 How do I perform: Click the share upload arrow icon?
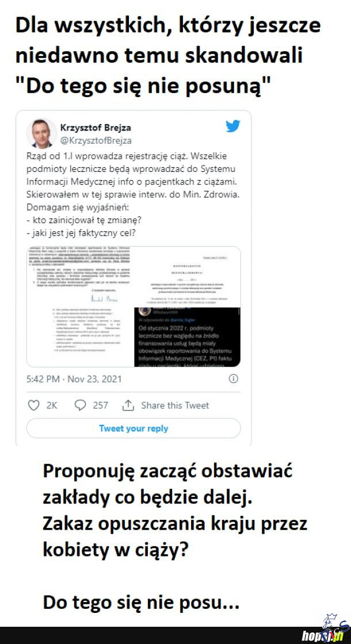128,405
